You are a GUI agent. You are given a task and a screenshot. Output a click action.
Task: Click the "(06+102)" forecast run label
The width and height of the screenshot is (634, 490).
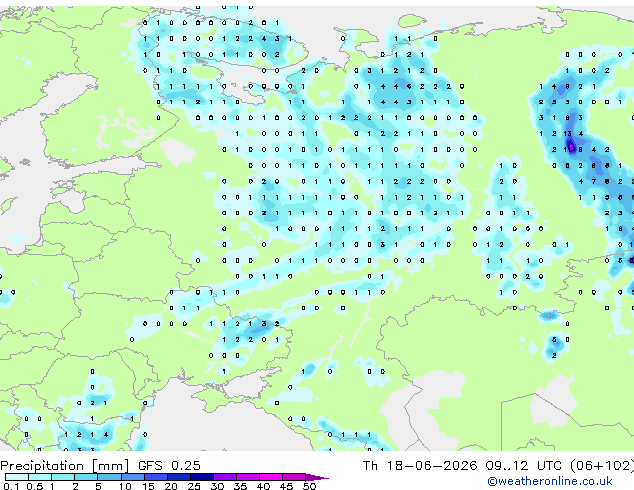click(x=602, y=466)
